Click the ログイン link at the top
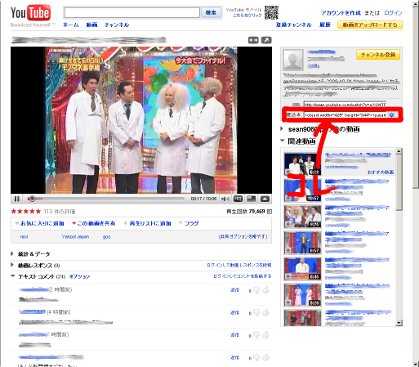The width and height of the screenshot is (419, 367). pyautogui.click(x=393, y=13)
